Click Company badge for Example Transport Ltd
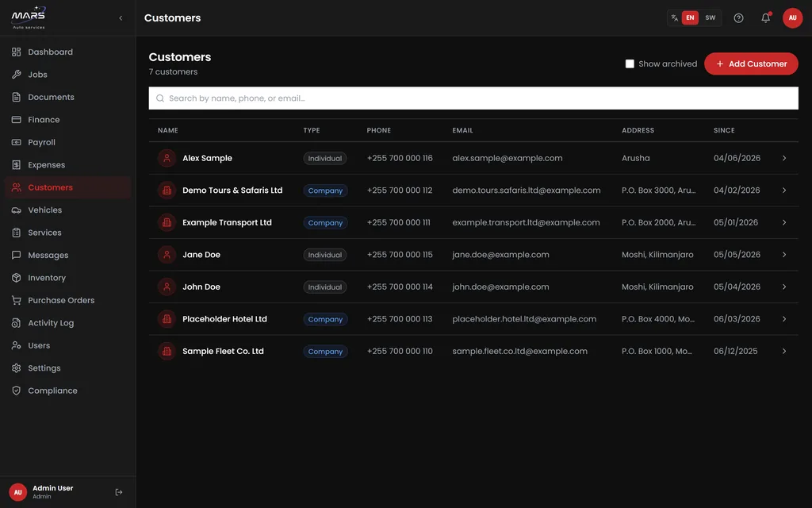Viewport: 812px width, 508px height. pyautogui.click(x=325, y=223)
